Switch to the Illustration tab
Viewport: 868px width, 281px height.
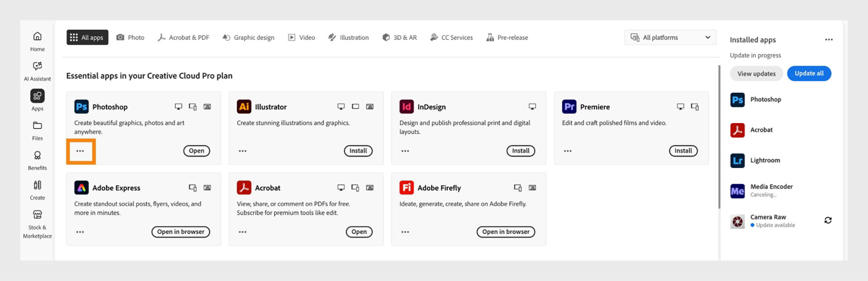pos(348,38)
